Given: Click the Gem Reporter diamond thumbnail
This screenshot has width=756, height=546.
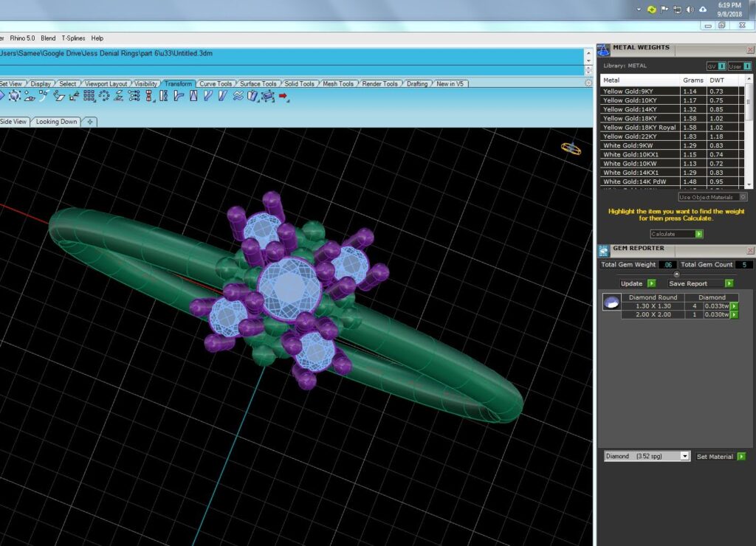Looking at the screenshot, I should click(x=611, y=303).
